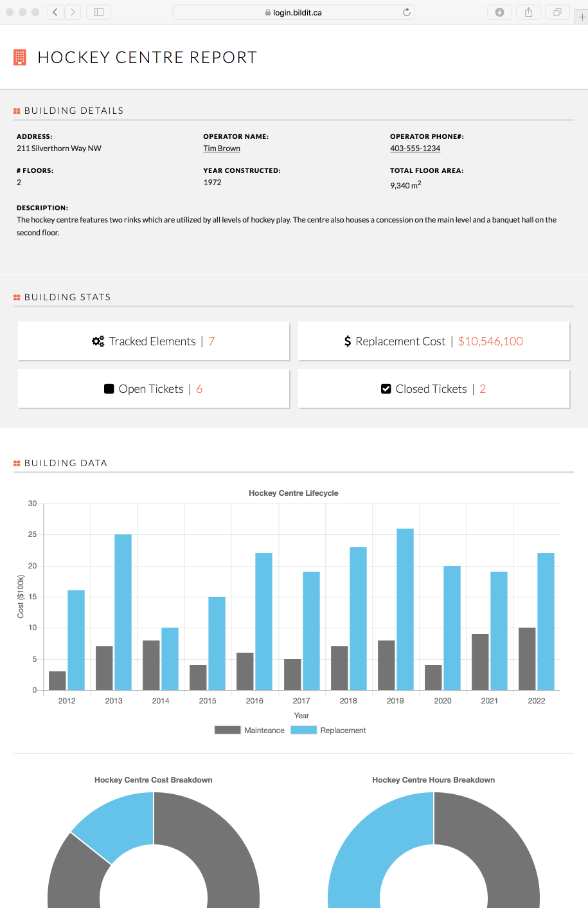Click the Hockey Centre Lifecycle chart title
This screenshot has height=908, width=588.
[x=294, y=493]
